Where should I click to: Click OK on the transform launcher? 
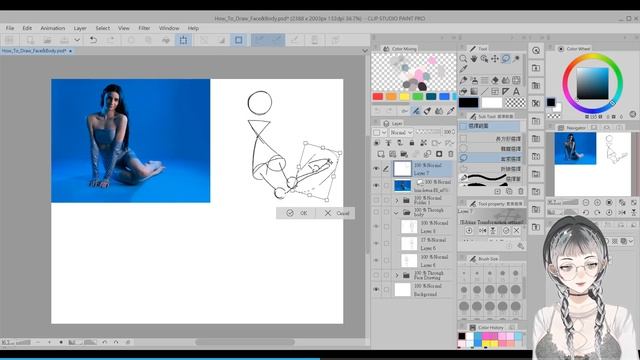click(x=297, y=213)
